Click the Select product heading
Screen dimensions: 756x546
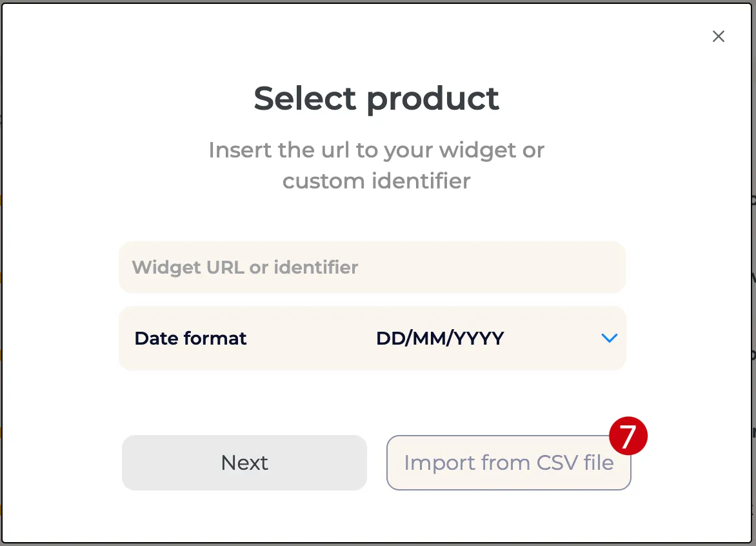pyautogui.click(x=376, y=98)
